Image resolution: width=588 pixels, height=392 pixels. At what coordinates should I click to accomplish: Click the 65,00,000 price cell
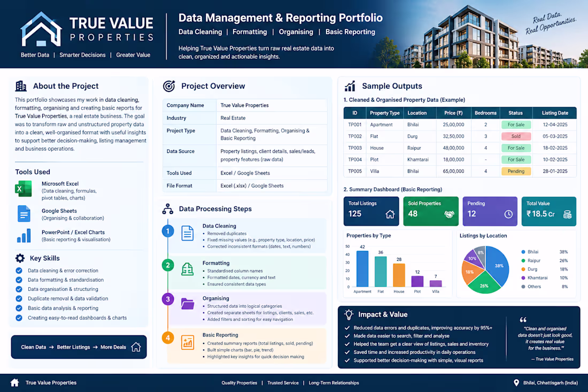point(453,171)
